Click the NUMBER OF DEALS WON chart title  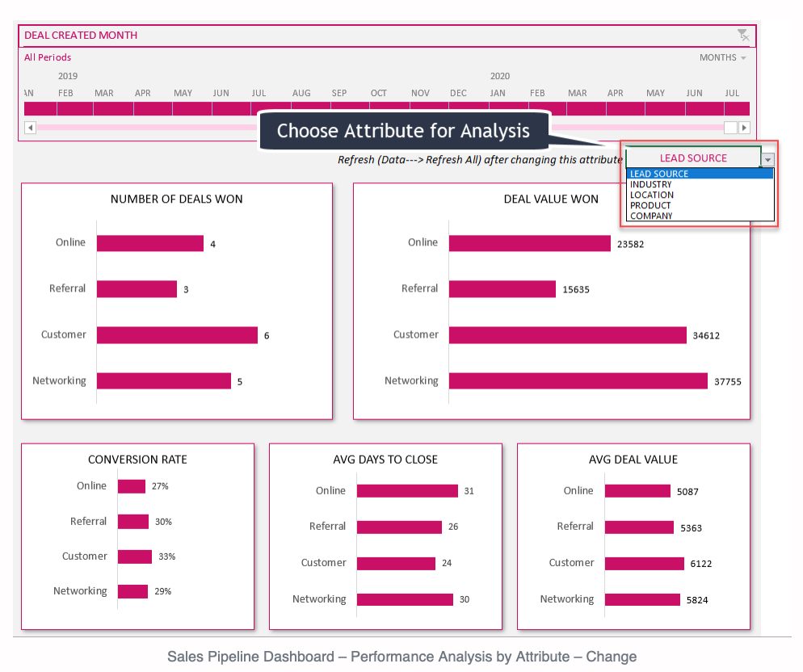click(x=177, y=199)
